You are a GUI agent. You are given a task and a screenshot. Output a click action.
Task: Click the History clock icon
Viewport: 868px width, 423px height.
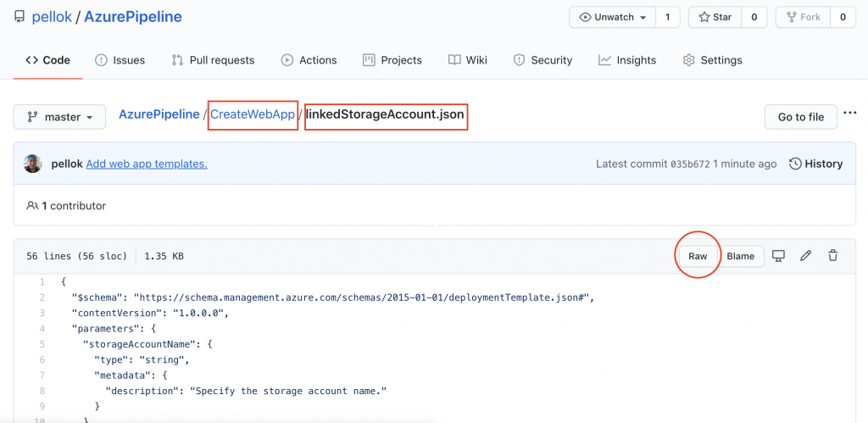pyautogui.click(x=795, y=164)
